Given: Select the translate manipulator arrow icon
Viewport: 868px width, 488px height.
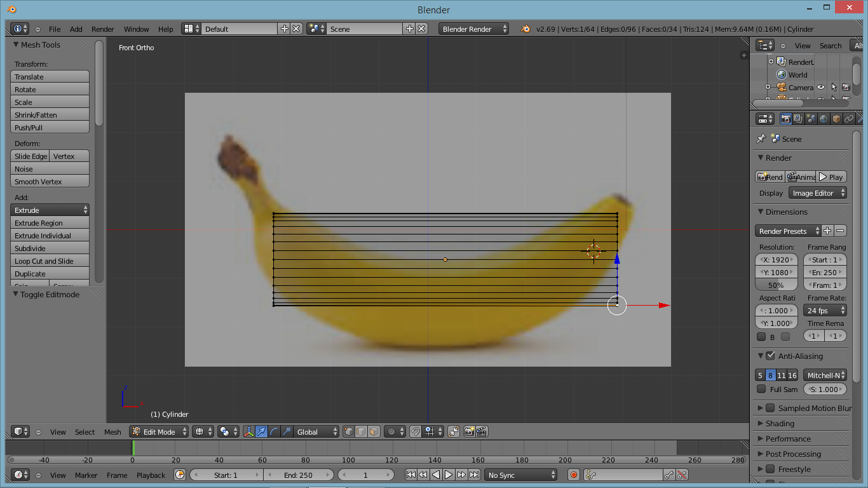Looking at the screenshot, I should pyautogui.click(x=261, y=431).
